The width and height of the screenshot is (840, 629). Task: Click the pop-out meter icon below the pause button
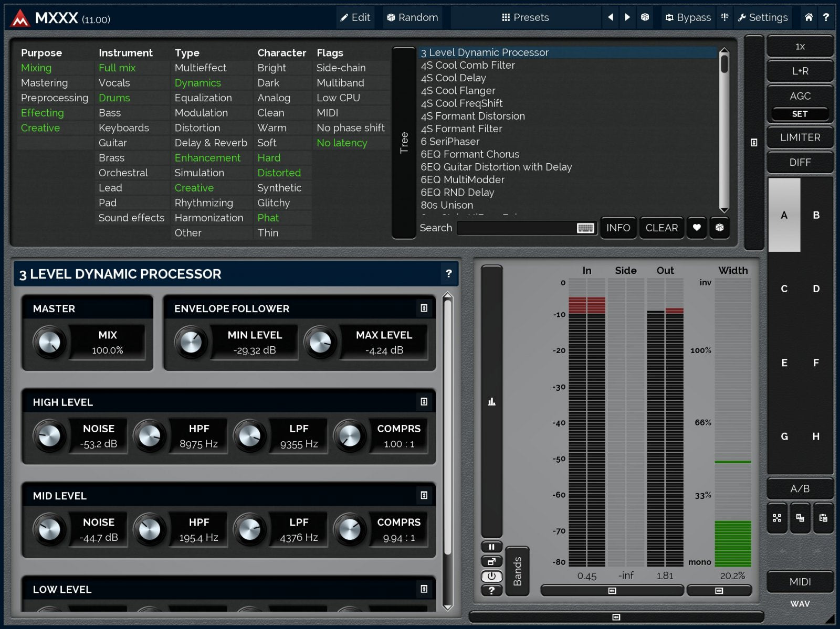click(x=492, y=561)
